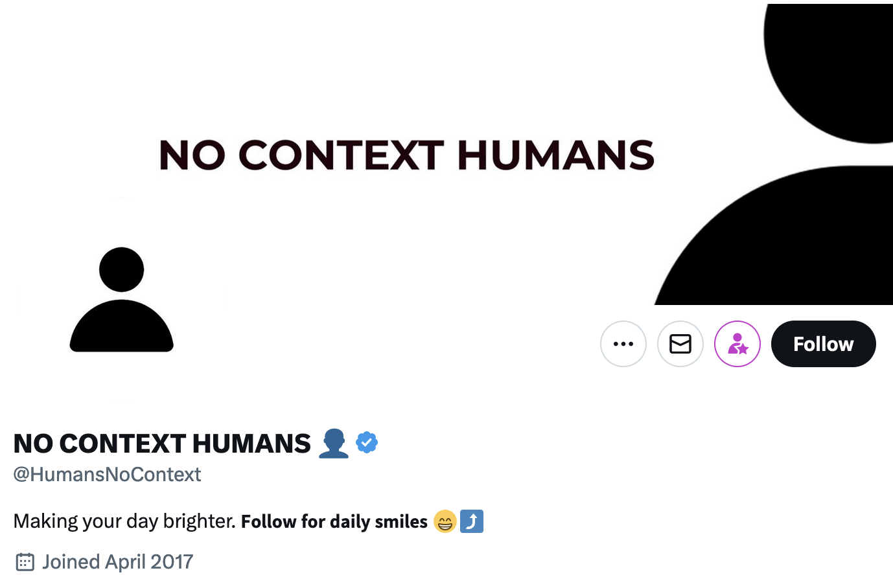This screenshot has width=893, height=588.
Task: Click the purple Subscribe icon
Action: point(737,344)
